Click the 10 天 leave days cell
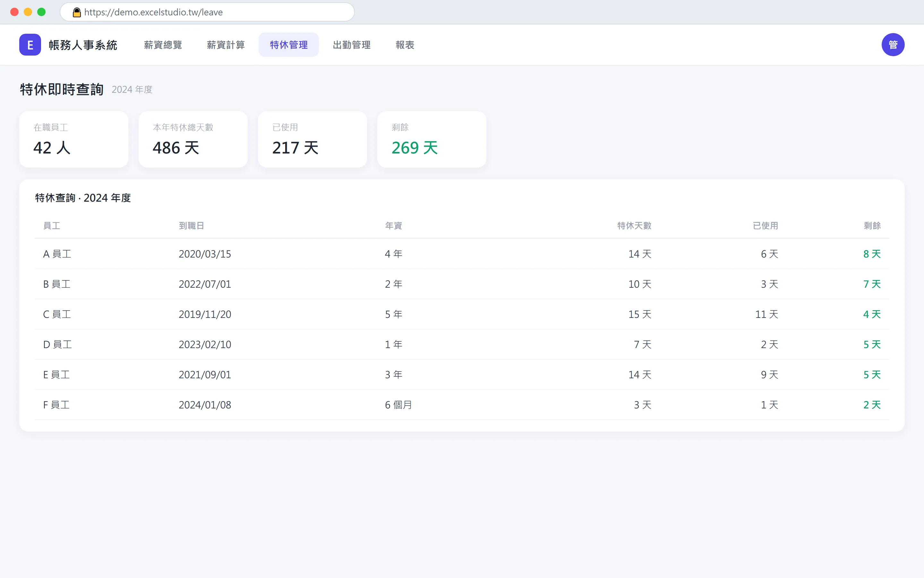The image size is (924, 578). [640, 284]
